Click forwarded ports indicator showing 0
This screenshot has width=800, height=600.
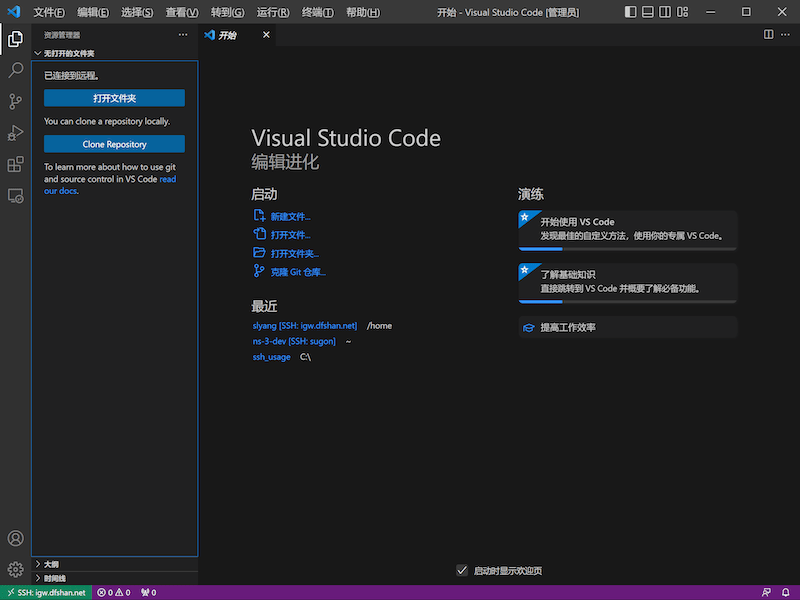tap(148, 592)
